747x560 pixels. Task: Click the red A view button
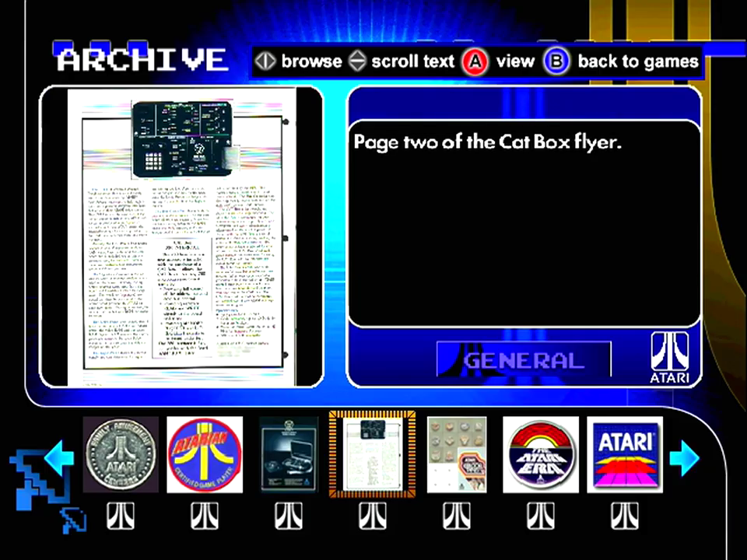coord(475,61)
